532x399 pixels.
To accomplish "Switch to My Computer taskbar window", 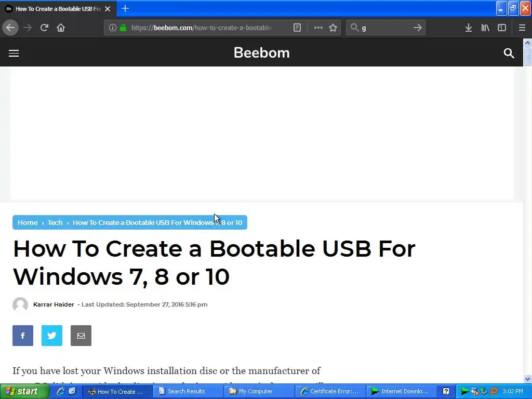I will point(259,391).
